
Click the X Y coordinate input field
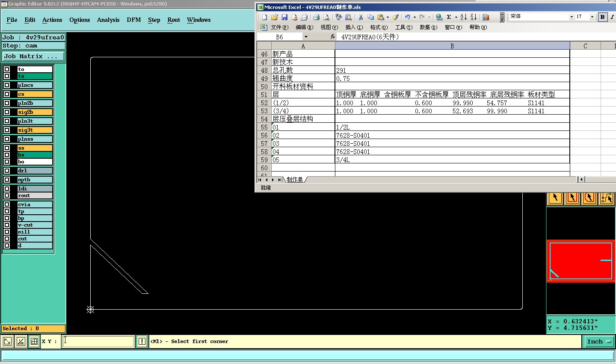coord(98,341)
